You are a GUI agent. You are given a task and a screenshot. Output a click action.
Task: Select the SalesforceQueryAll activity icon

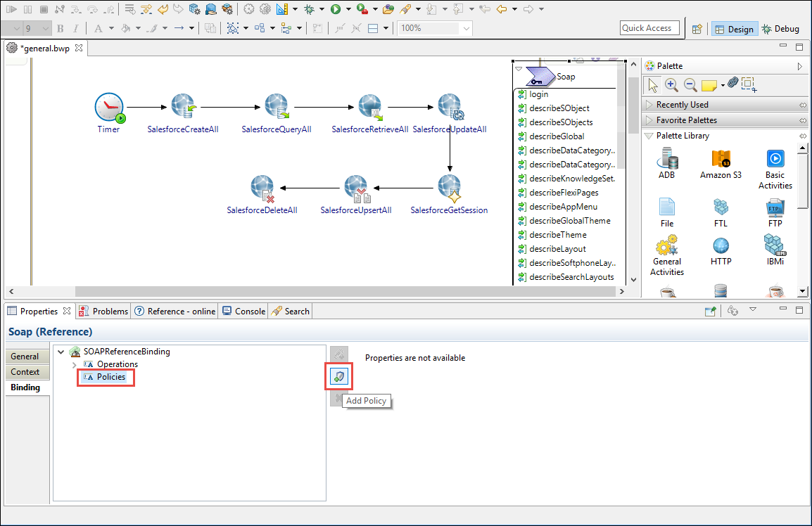pyautogui.click(x=277, y=107)
